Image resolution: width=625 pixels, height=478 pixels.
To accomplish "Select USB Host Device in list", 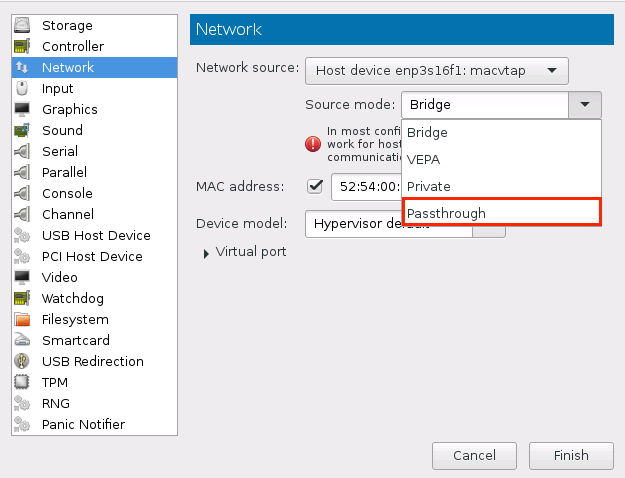I will 96,235.
